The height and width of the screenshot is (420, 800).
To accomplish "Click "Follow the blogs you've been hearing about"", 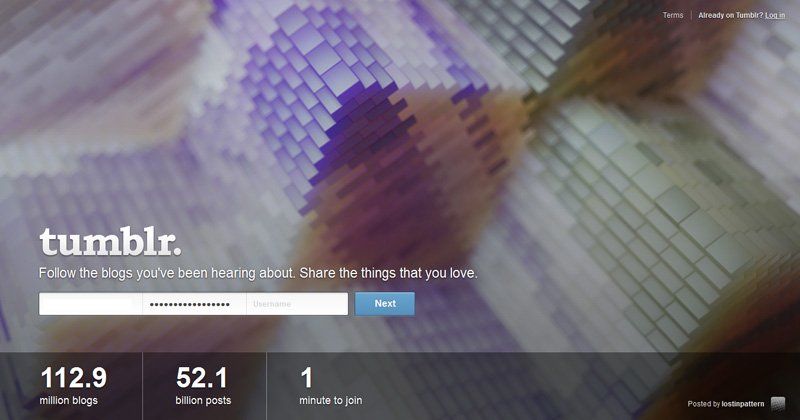I will pyautogui.click(x=167, y=274).
